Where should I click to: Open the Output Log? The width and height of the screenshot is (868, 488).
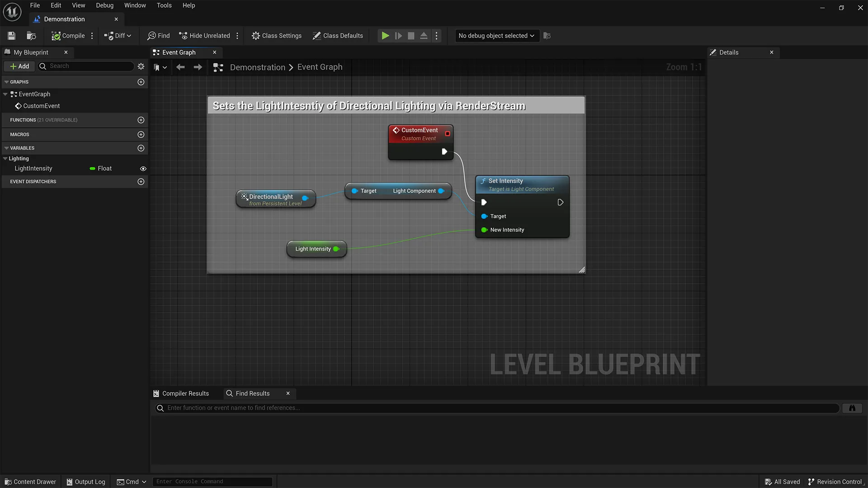85,481
